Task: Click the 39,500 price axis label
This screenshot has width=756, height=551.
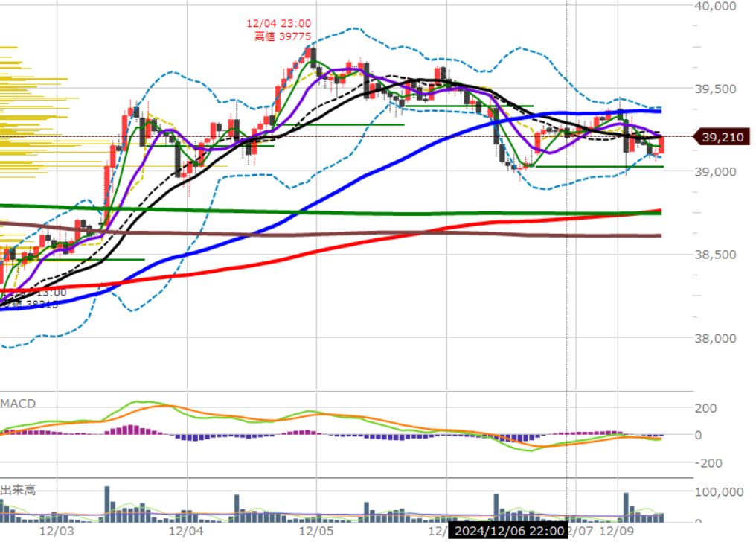Action: click(x=715, y=89)
